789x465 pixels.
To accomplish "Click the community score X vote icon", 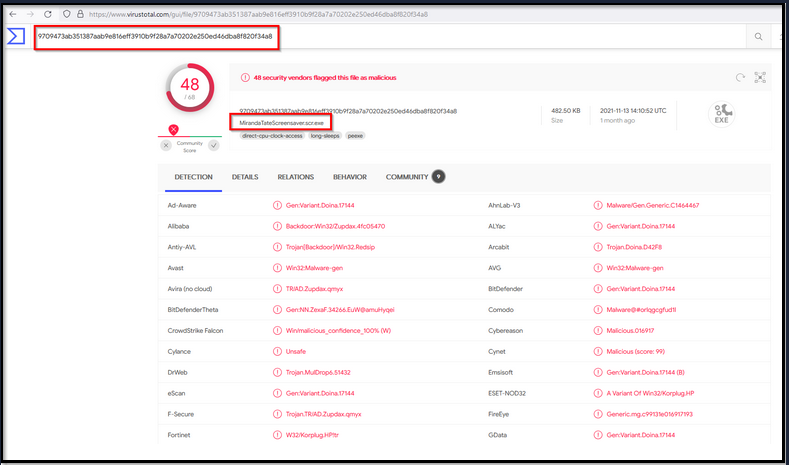I will pyautogui.click(x=166, y=145).
